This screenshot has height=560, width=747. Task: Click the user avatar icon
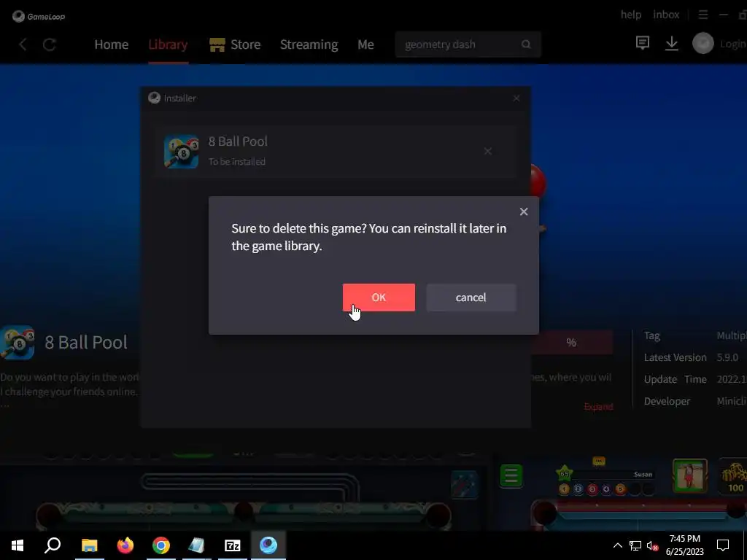[x=703, y=43]
